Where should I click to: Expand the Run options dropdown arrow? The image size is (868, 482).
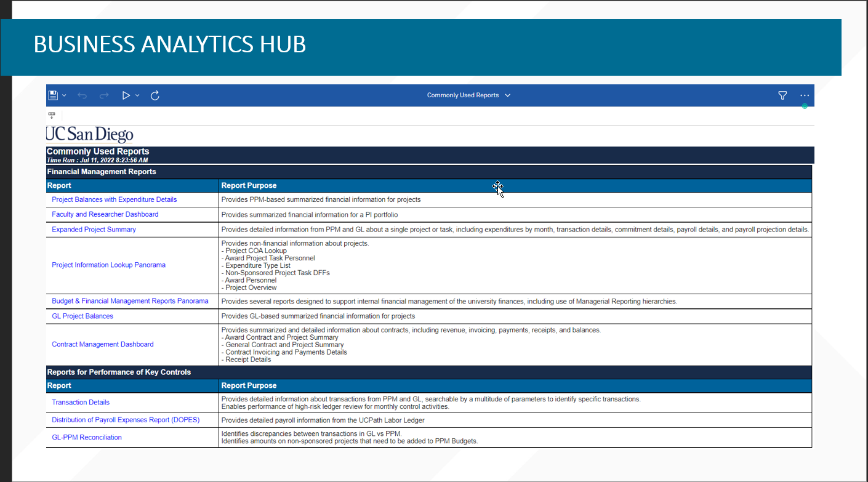pyautogui.click(x=137, y=95)
